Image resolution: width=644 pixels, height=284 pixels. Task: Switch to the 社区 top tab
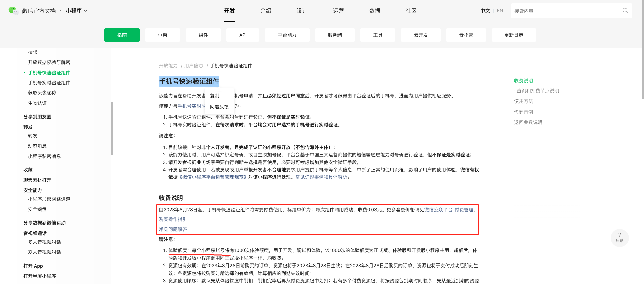tap(411, 11)
